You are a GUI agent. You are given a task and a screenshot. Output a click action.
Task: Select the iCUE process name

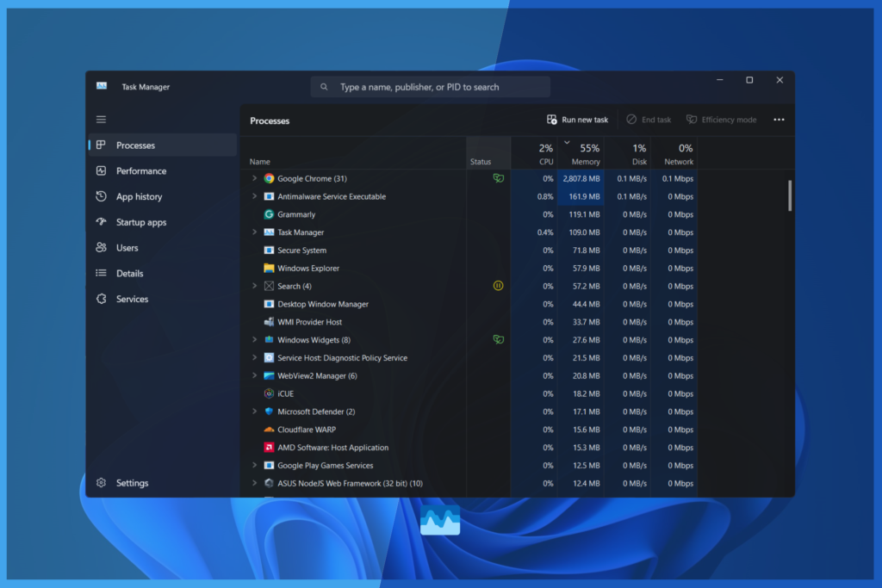(286, 393)
